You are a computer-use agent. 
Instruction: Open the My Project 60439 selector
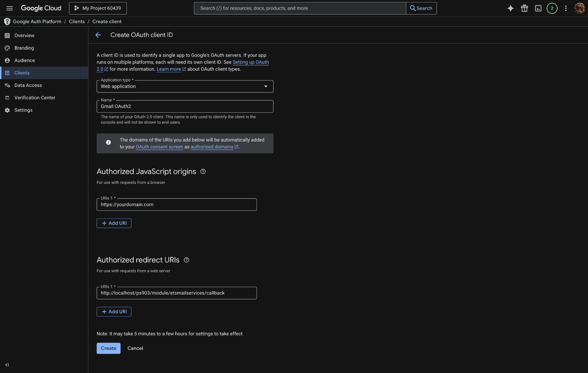pos(98,8)
